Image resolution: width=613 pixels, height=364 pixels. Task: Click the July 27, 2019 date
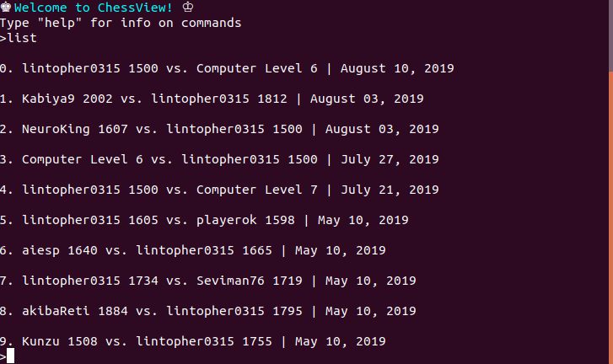click(x=390, y=159)
